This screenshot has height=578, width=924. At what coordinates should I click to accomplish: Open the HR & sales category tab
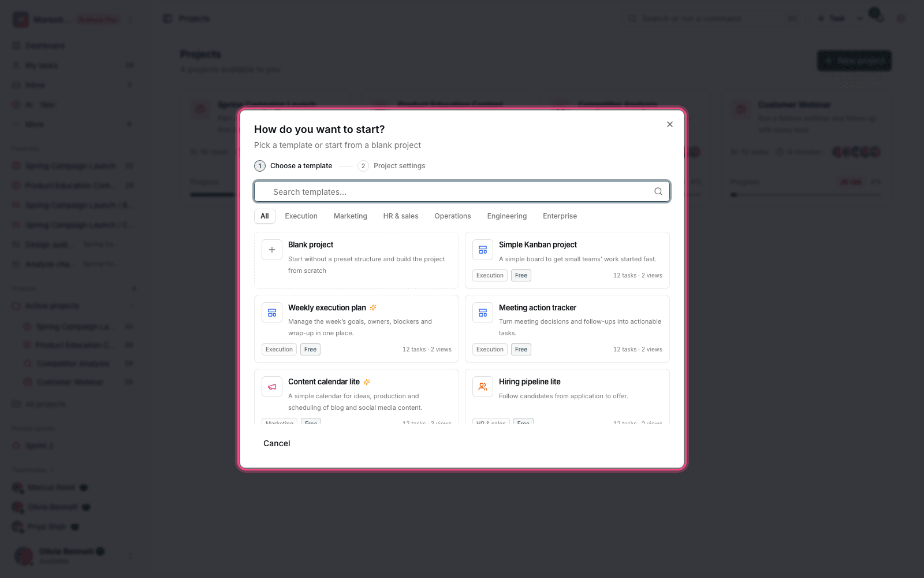click(401, 216)
